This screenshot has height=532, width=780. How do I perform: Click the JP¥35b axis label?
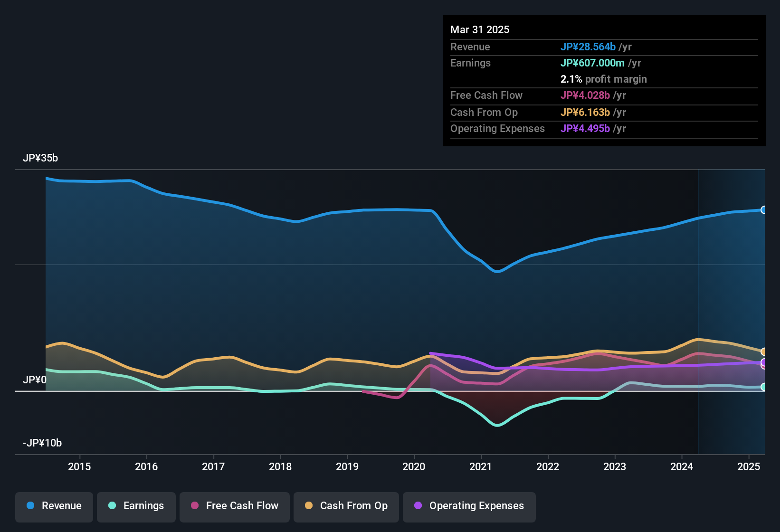[x=41, y=158]
